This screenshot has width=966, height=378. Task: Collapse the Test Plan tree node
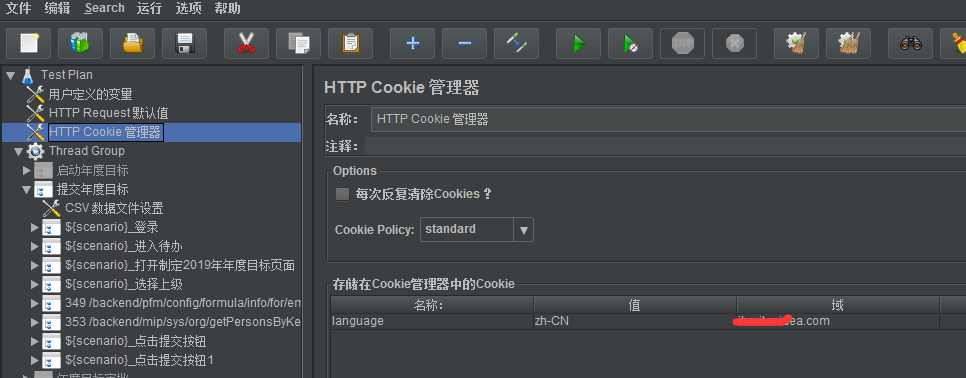point(10,75)
